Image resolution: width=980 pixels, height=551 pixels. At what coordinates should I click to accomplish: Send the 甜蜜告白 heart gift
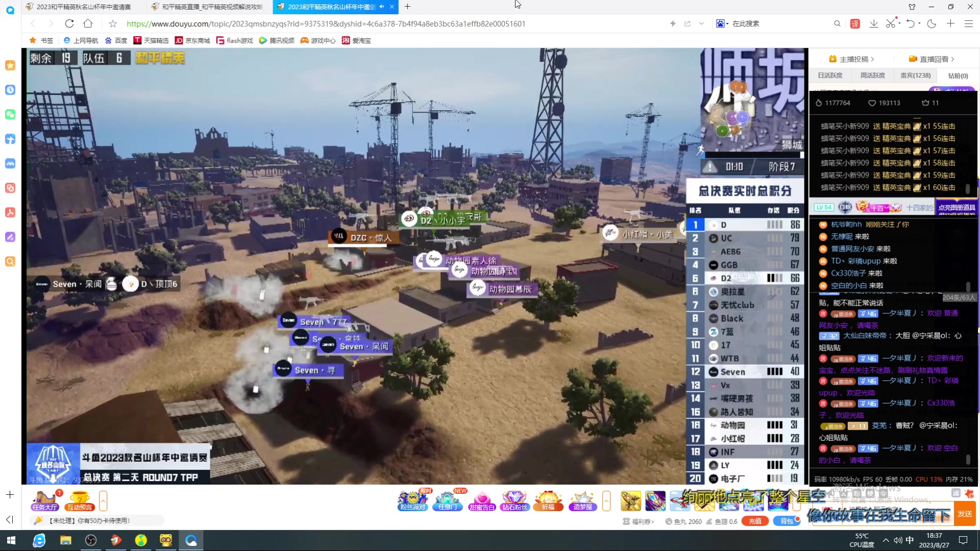coord(482,500)
